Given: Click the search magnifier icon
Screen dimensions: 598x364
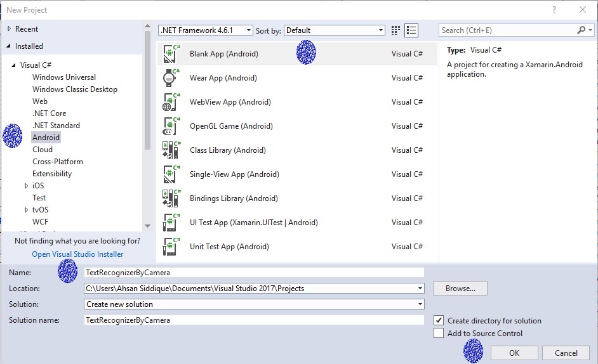Looking at the screenshot, I should [x=581, y=30].
